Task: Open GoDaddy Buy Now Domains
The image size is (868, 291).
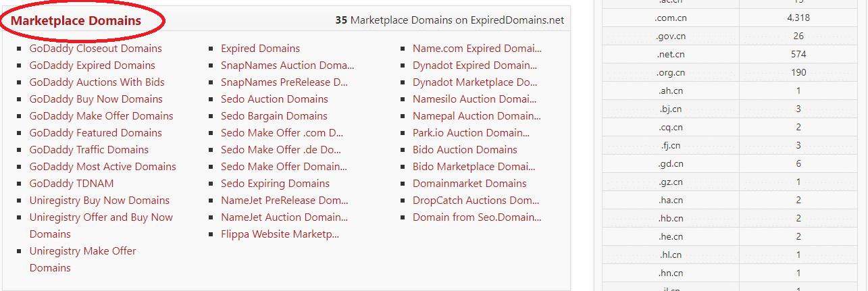Action: pyautogui.click(x=96, y=99)
